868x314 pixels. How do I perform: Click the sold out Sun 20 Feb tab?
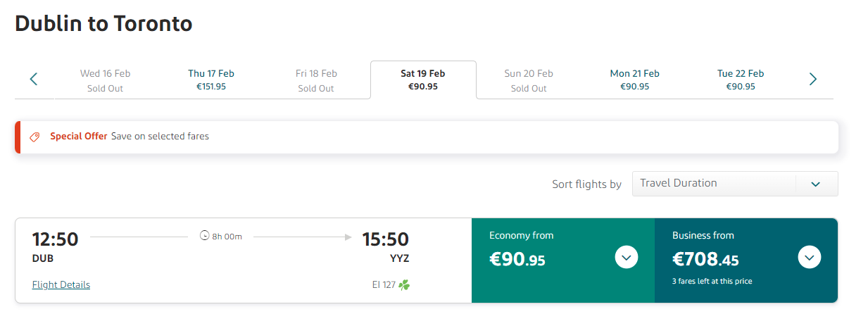click(x=529, y=80)
